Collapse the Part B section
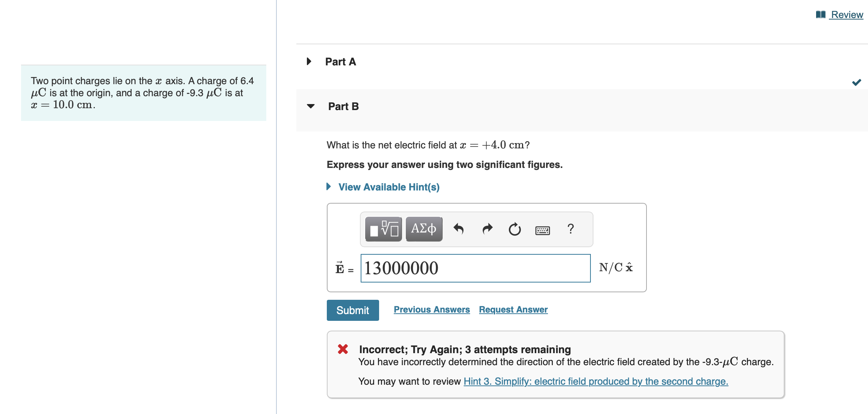Screen dimensions: 868x414 (x=310, y=106)
